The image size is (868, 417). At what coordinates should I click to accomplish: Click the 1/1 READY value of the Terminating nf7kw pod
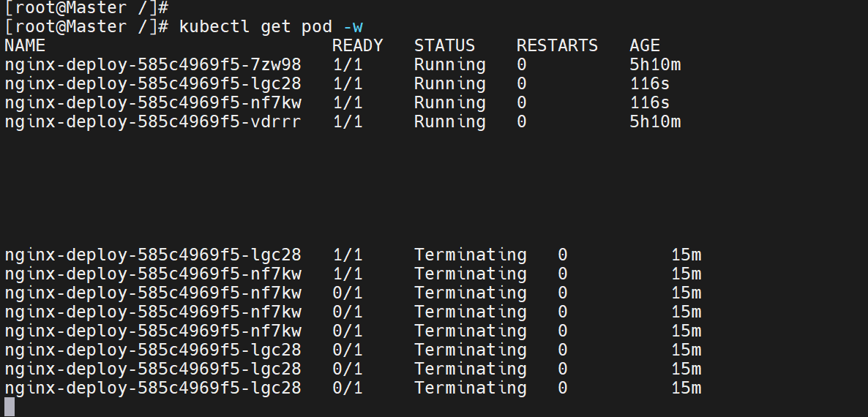(x=347, y=274)
